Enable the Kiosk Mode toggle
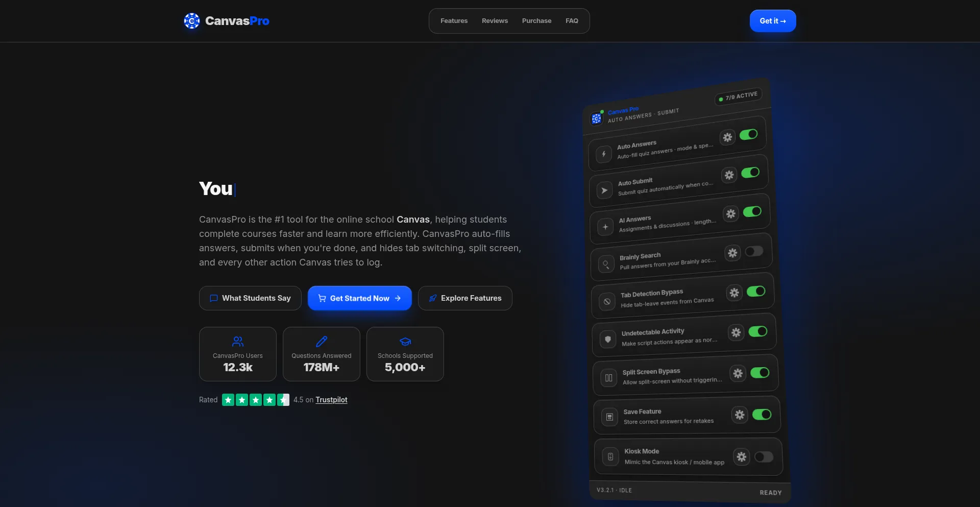980x507 pixels. (764, 457)
